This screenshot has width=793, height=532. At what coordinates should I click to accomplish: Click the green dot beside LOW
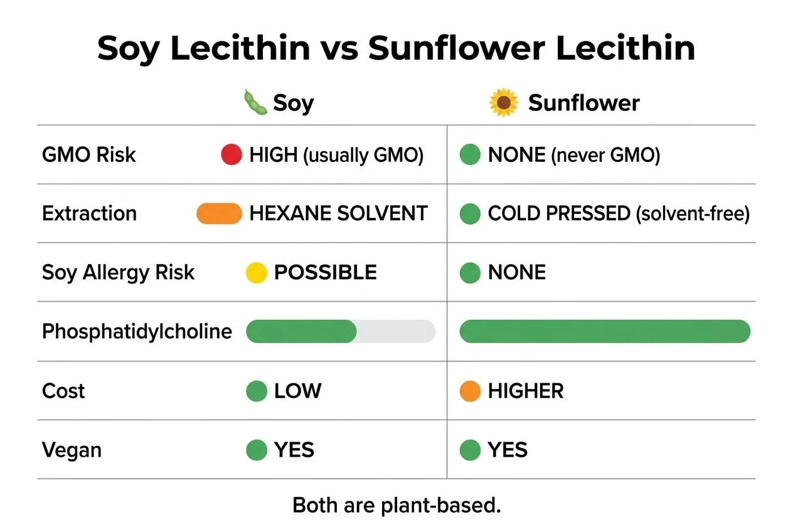point(256,391)
